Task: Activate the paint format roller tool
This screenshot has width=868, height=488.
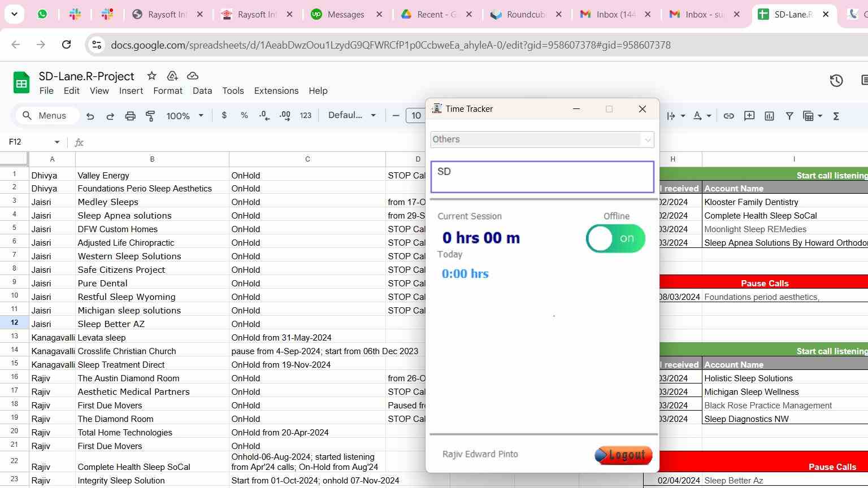Action: pos(150,116)
